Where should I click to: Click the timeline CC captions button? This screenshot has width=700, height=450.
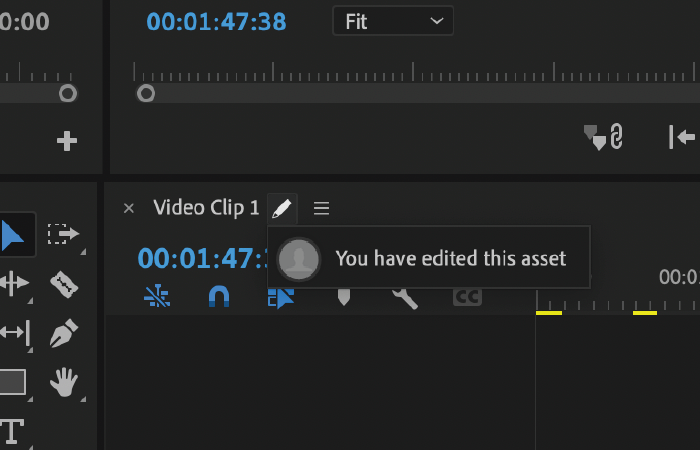coord(467,296)
